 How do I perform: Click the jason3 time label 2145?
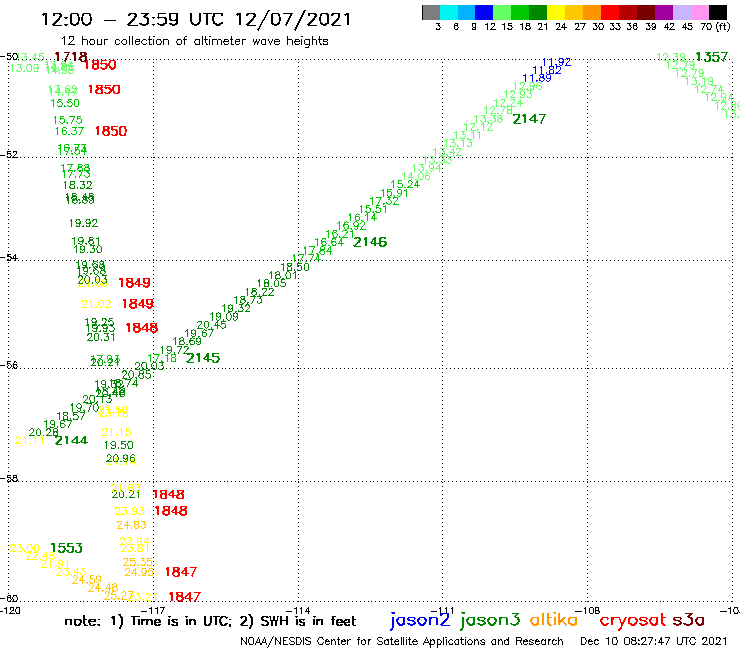(x=203, y=358)
